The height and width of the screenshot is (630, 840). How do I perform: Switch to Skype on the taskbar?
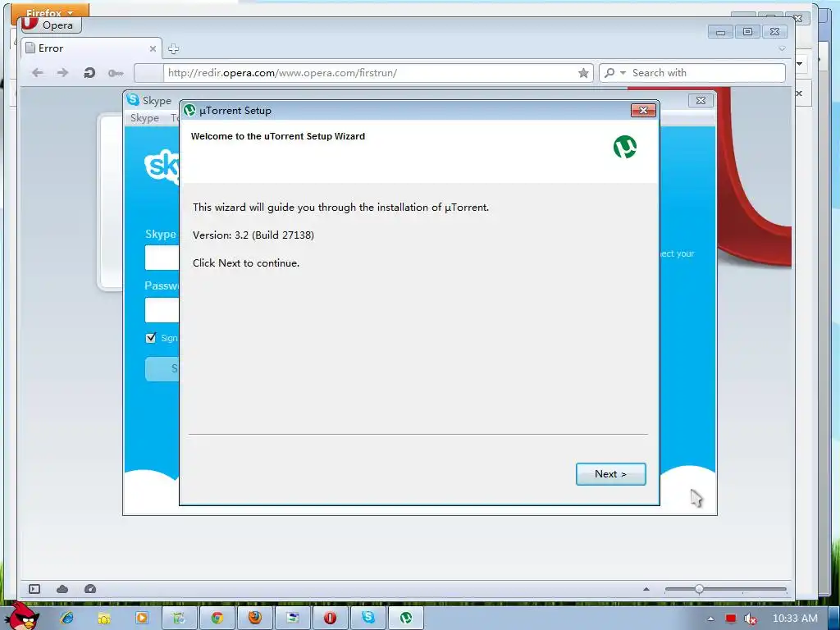(x=368, y=618)
